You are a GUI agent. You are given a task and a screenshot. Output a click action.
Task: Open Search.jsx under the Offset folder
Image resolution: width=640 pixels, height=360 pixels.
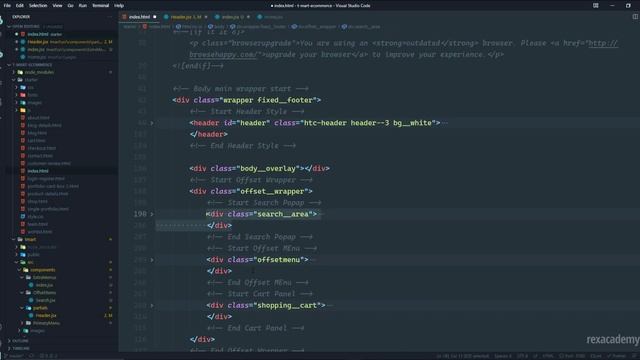point(45,300)
